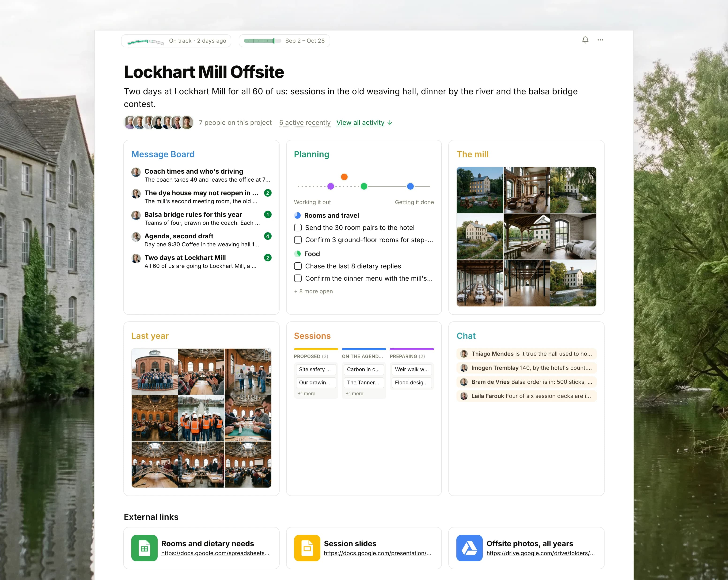Expand +1 more under On the Agenda column
728x580 pixels.
[355, 393]
